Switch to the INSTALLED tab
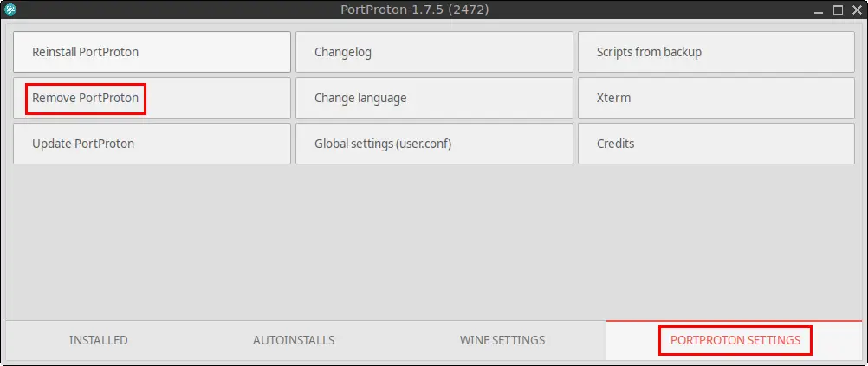Image resolution: width=868 pixels, height=366 pixels. tap(99, 340)
